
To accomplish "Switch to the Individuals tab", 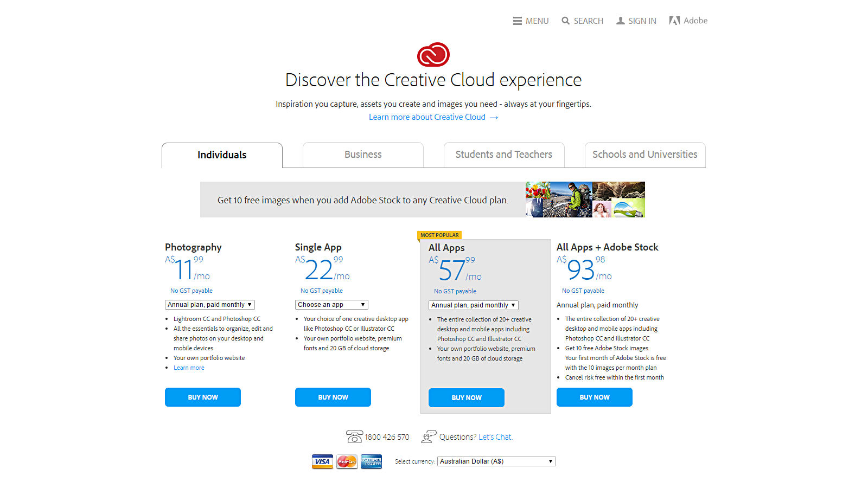I will coord(222,155).
